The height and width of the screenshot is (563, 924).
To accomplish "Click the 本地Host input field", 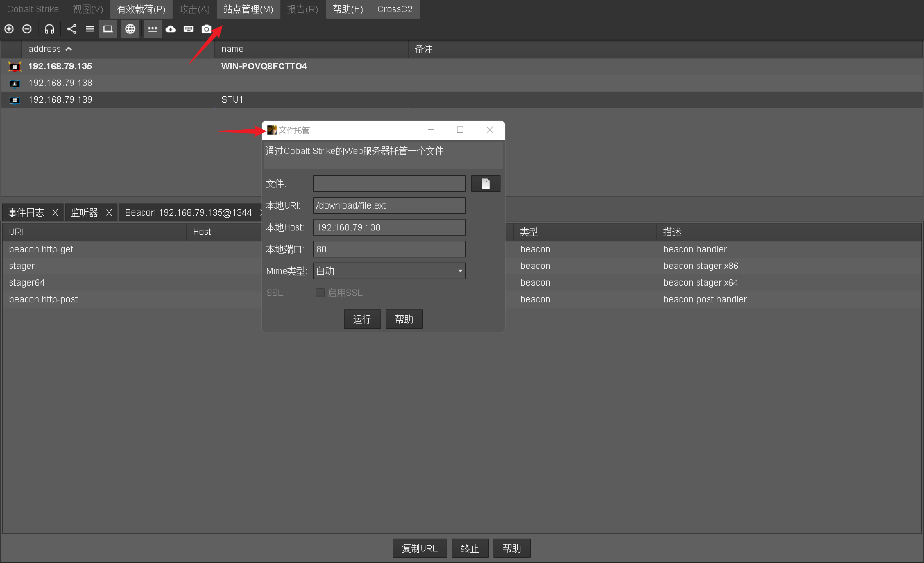I will click(x=389, y=227).
